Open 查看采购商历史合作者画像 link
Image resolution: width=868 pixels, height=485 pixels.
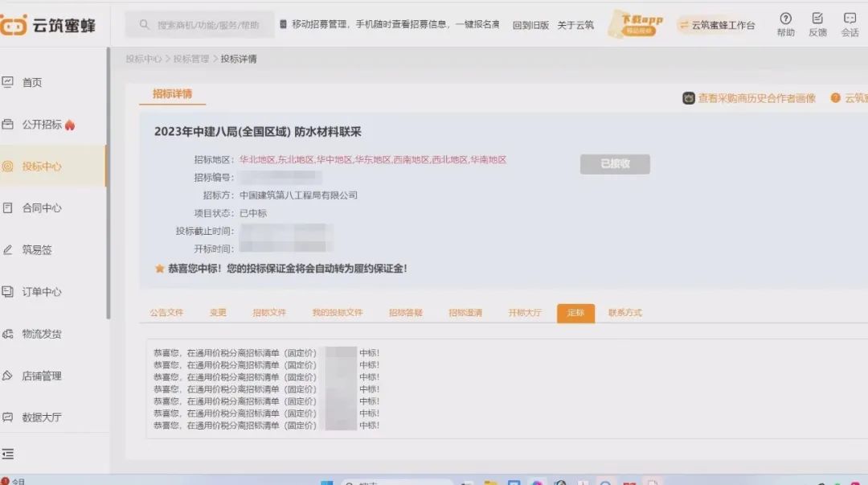pos(757,98)
